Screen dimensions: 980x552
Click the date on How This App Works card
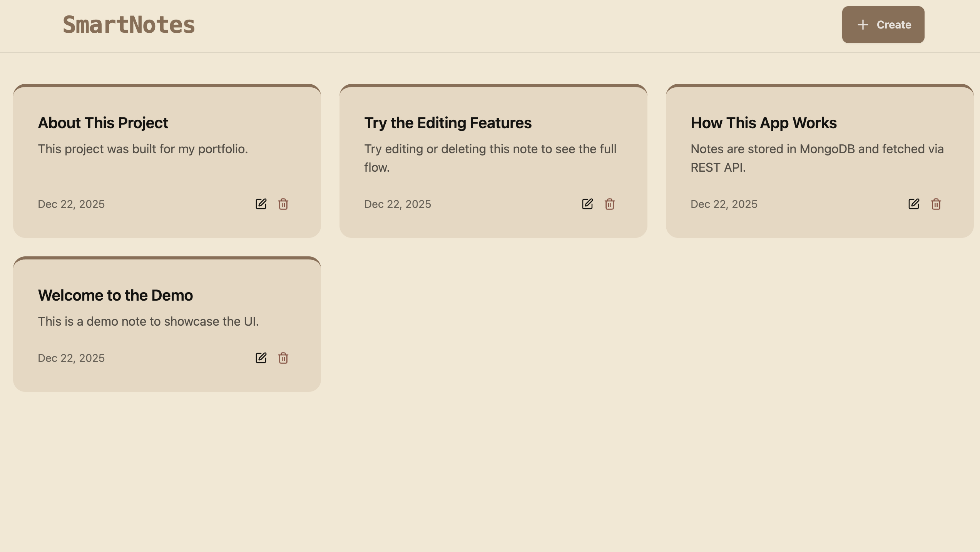click(724, 204)
